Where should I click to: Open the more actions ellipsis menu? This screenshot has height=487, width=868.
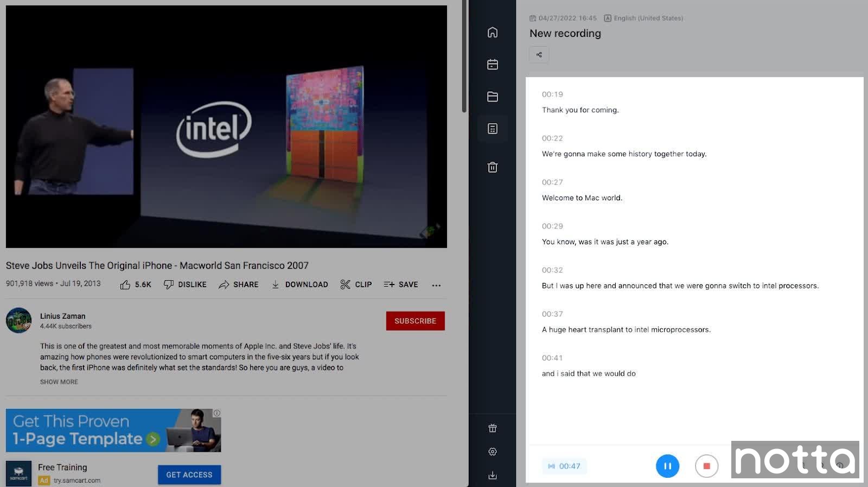[436, 285]
